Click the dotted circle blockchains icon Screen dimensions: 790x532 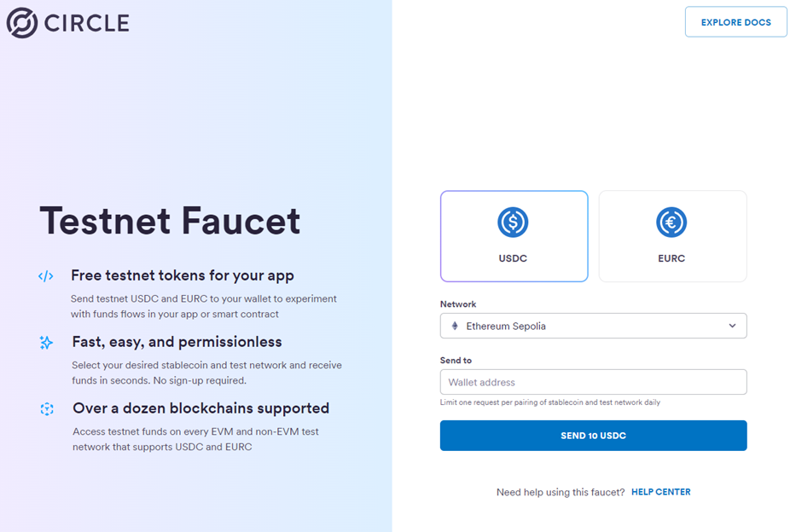47,409
